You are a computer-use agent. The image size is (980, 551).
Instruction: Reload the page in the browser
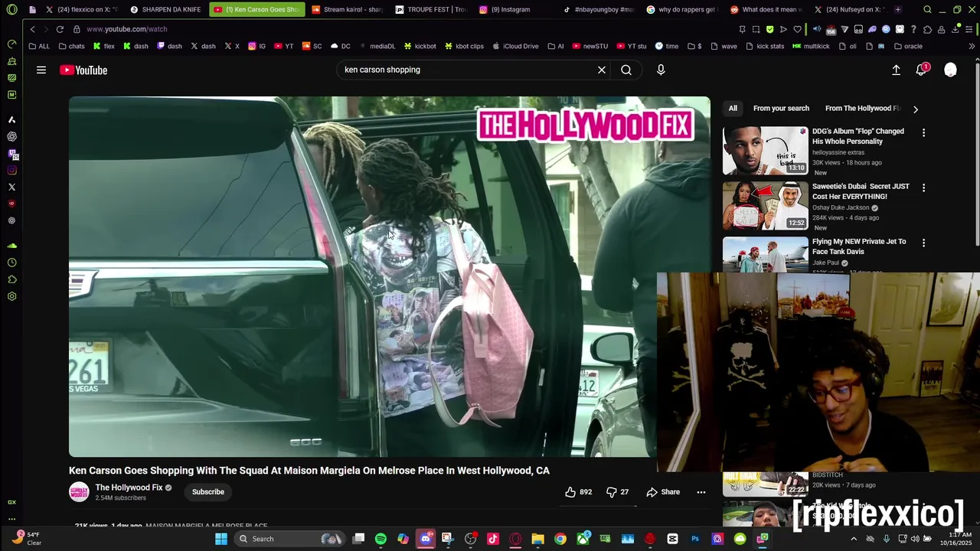click(60, 29)
